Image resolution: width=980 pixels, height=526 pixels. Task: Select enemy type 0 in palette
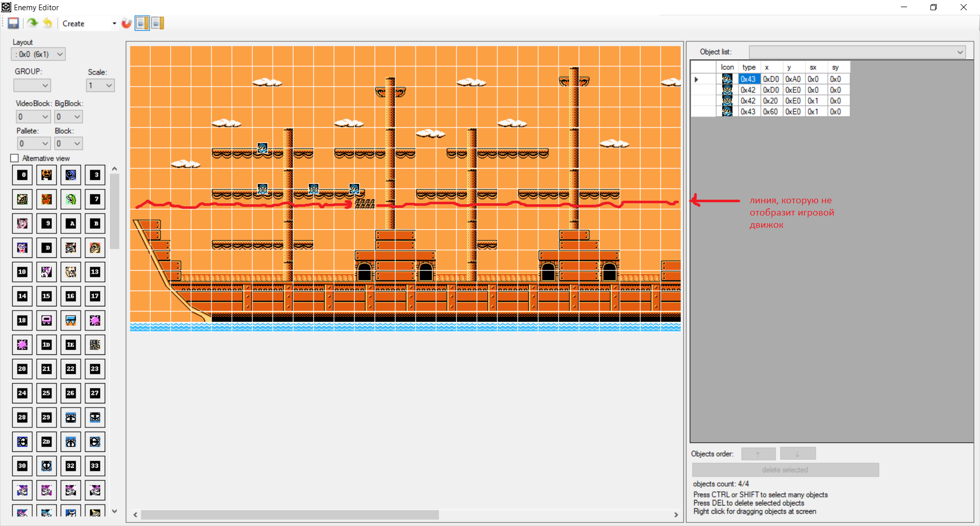22,175
